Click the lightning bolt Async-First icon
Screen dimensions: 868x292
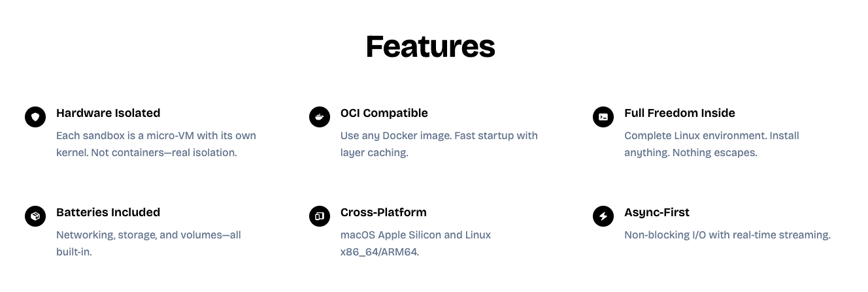click(603, 216)
